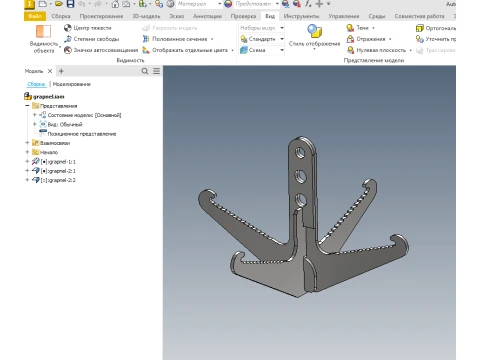Open the Тени dropdown arrow
The width and height of the screenshot is (480, 360).
373,28
